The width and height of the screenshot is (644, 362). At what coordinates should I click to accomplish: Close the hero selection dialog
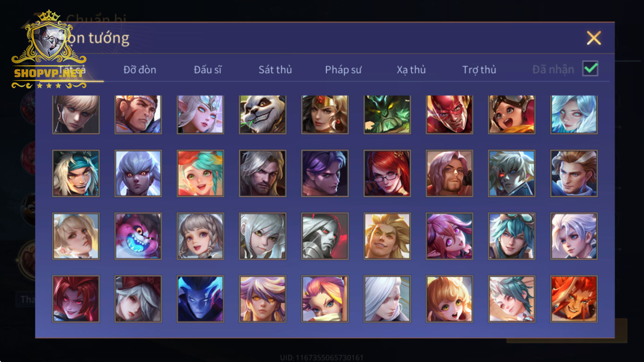point(594,38)
